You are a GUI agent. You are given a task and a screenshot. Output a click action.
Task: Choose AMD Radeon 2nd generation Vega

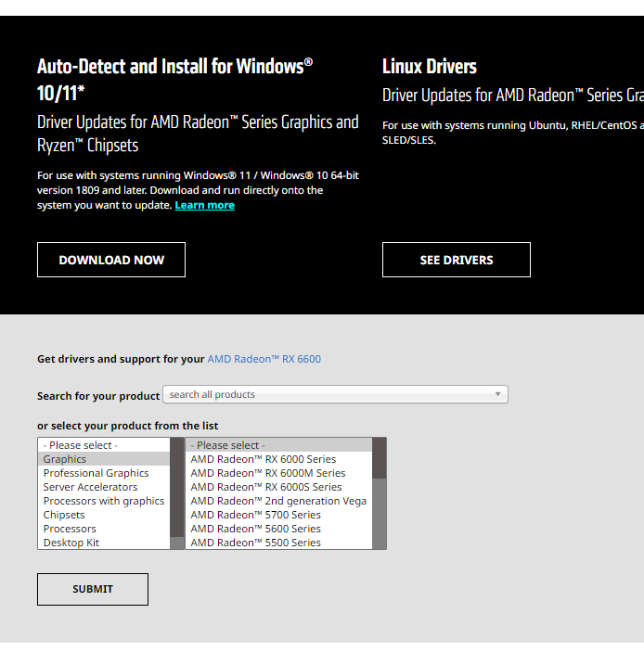[x=278, y=501]
